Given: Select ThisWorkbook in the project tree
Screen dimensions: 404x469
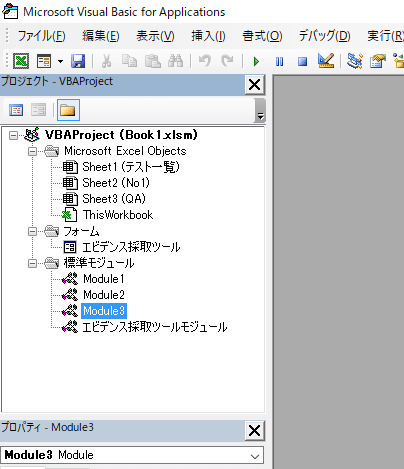Looking at the screenshot, I should coord(118,215).
